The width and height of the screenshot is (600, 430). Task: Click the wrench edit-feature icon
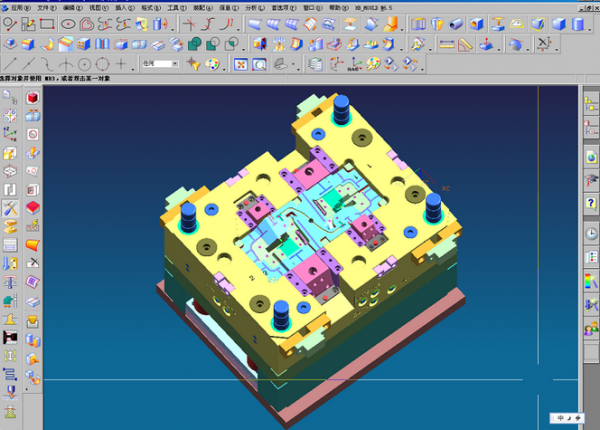(x=417, y=44)
